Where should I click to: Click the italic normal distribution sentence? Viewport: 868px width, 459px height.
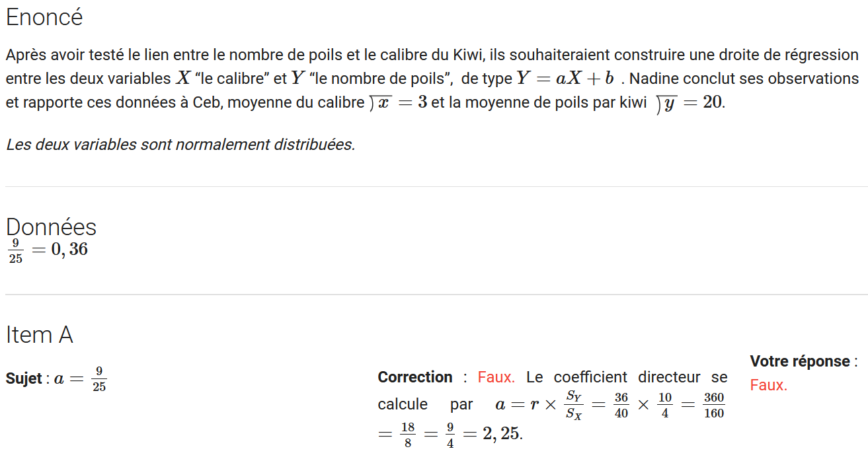pyautogui.click(x=180, y=145)
